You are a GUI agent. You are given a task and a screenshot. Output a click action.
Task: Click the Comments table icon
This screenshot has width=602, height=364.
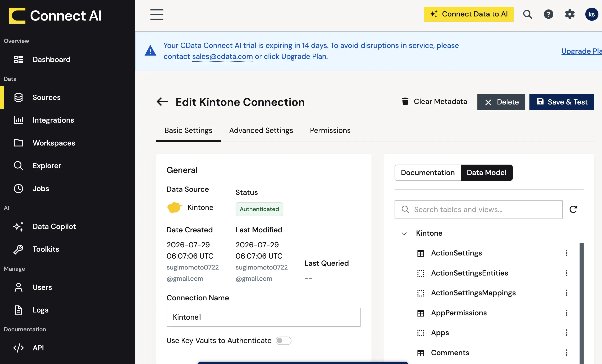pyautogui.click(x=421, y=353)
